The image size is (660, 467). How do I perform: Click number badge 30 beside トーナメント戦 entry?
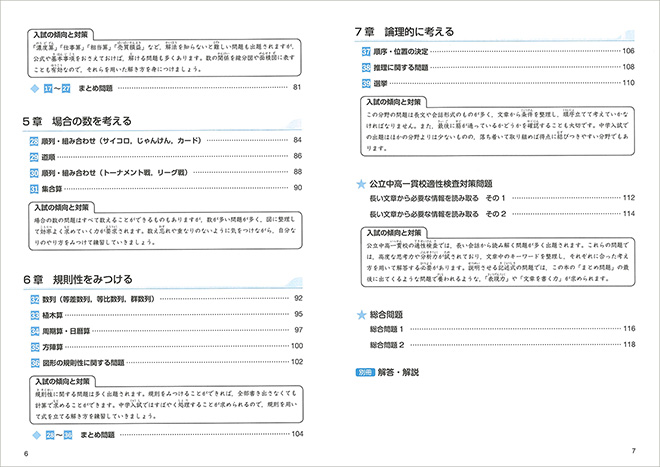[34, 173]
